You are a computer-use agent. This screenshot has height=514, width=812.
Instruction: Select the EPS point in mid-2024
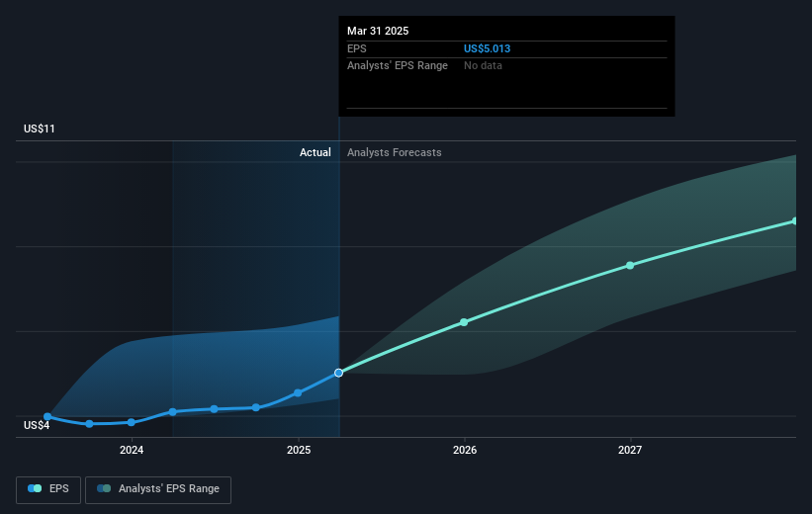tap(215, 409)
